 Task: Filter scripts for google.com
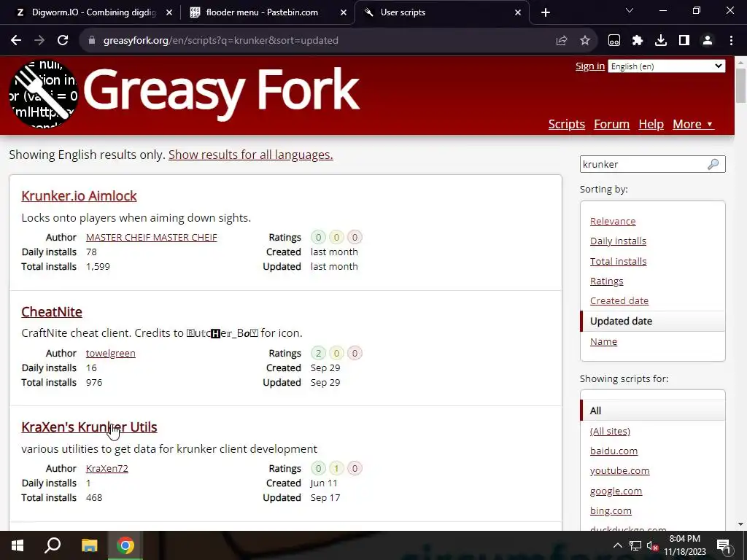[x=616, y=491]
